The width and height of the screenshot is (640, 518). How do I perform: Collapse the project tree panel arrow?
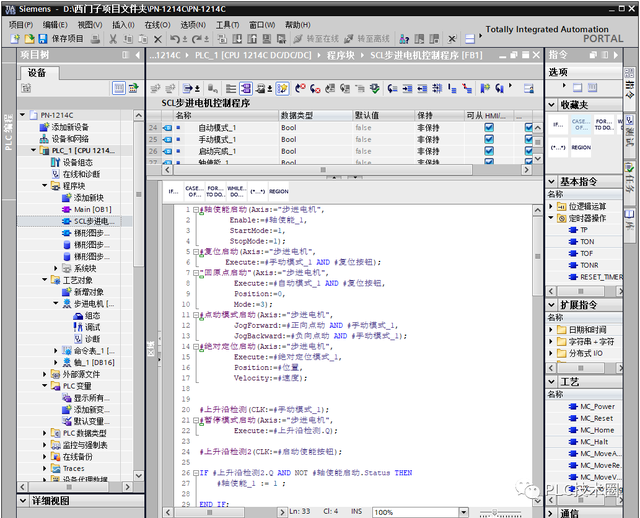tap(138, 55)
